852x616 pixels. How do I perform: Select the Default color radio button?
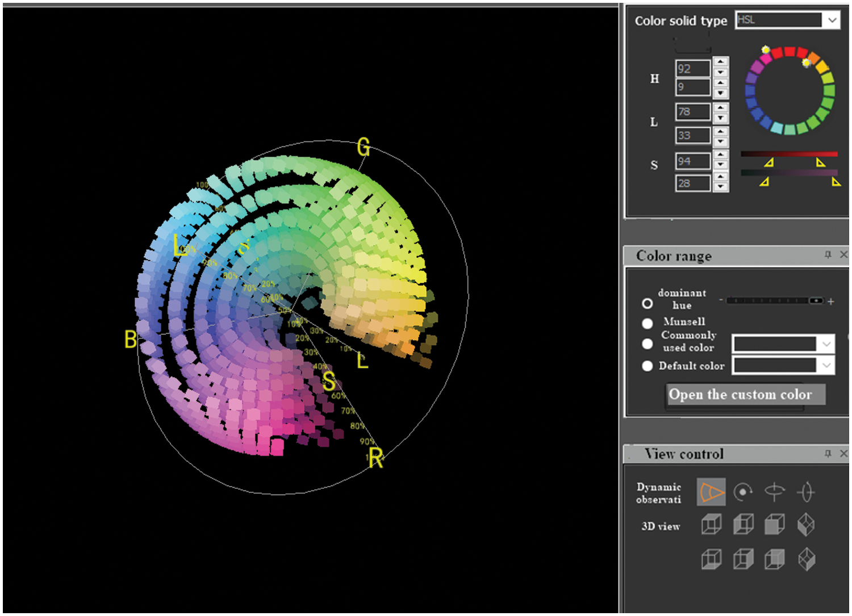pyautogui.click(x=647, y=366)
